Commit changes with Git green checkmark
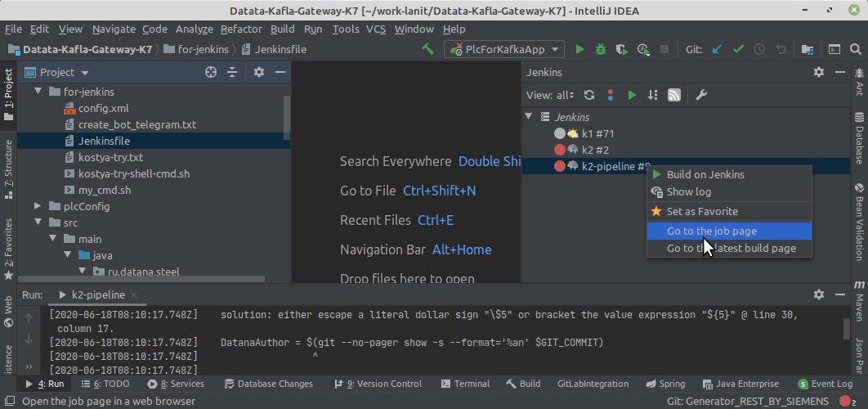This screenshot has width=868, height=409. [x=738, y=49]
